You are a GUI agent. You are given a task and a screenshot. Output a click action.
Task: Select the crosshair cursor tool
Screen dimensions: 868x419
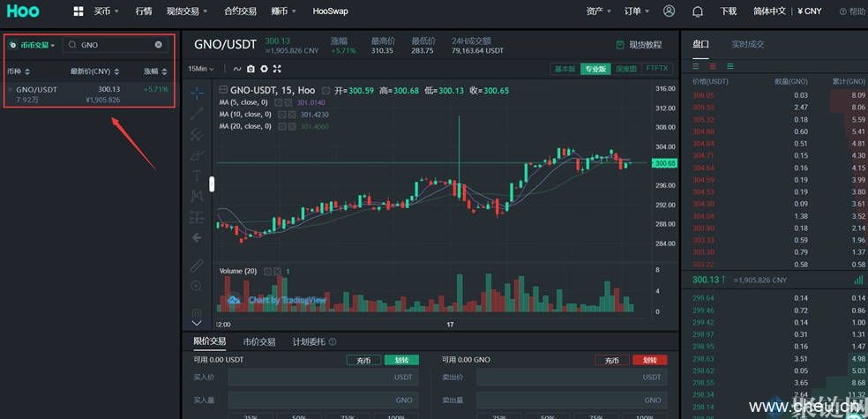click(x=197, y=91)
